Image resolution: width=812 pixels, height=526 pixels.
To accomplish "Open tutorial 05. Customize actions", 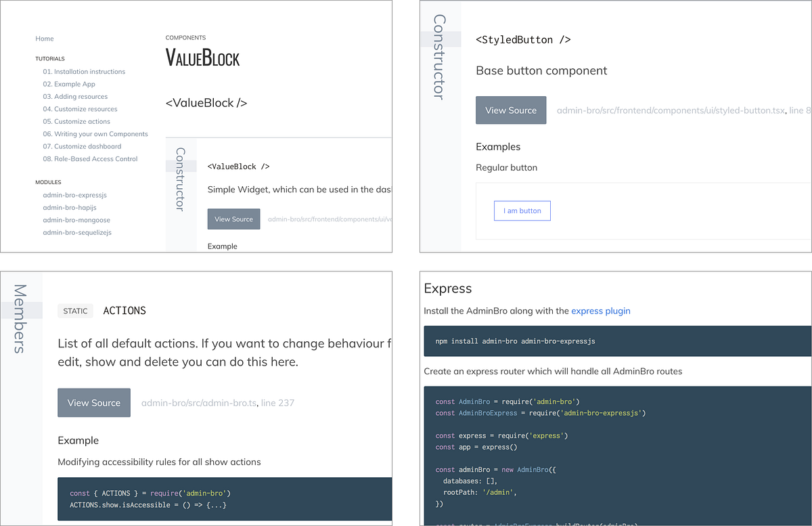I will coord(76,121).
